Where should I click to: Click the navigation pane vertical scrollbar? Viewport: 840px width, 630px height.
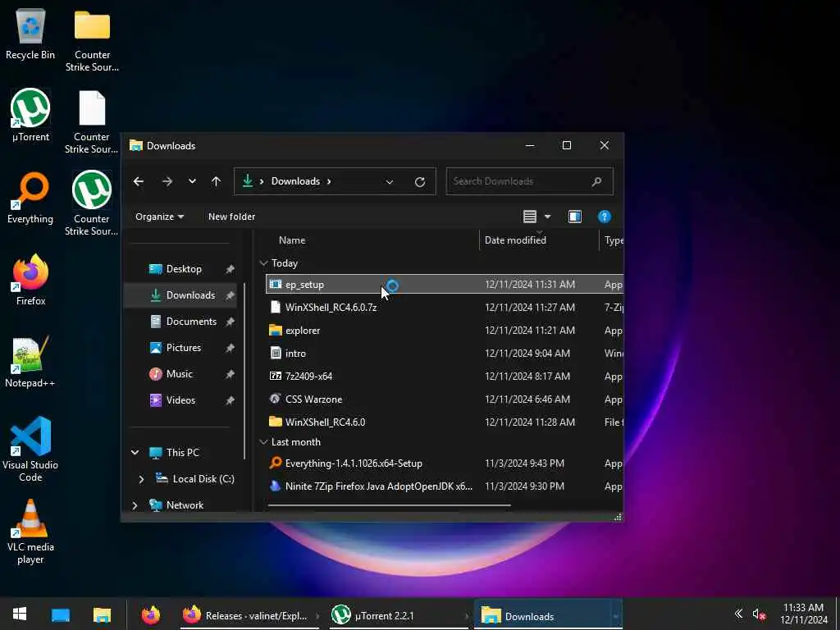point(244,371)
